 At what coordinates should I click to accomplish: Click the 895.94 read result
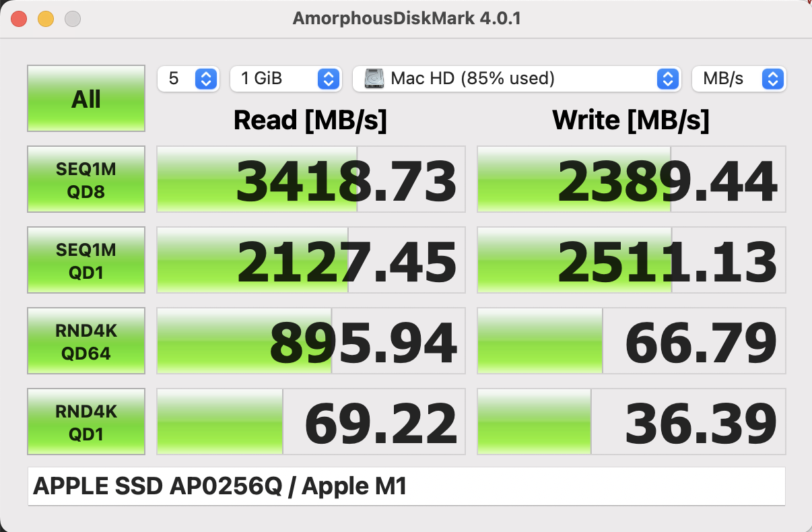[311, 341]
